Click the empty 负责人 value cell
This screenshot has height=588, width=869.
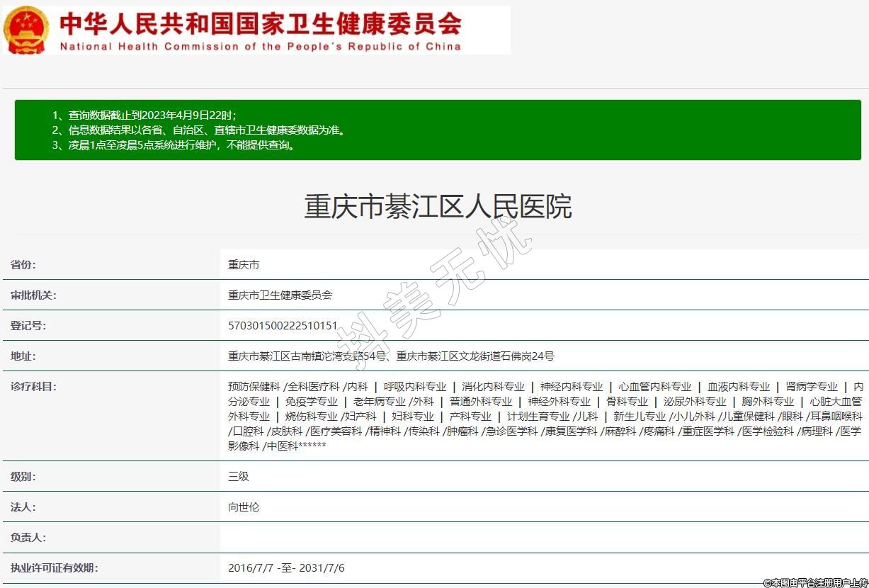544,538
